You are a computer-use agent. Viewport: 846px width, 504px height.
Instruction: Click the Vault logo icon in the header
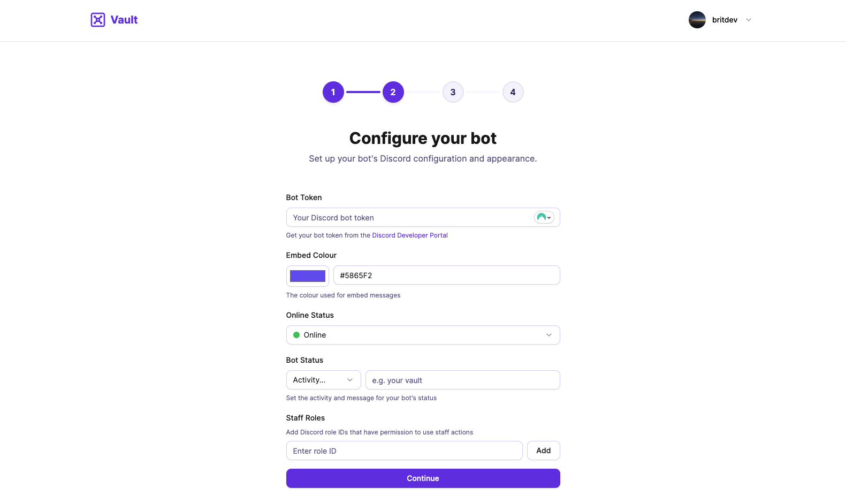click(97, 19)
